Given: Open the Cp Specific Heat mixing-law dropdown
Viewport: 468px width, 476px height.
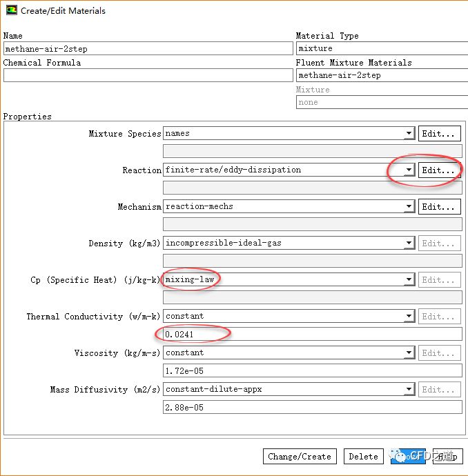Looking at the screenshot, I should (x=409, y=280).
